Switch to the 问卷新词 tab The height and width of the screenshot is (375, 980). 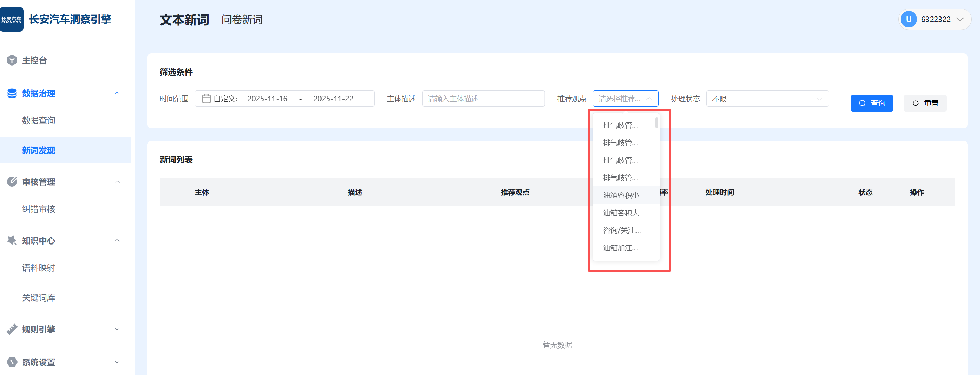(x=242, y=20)
